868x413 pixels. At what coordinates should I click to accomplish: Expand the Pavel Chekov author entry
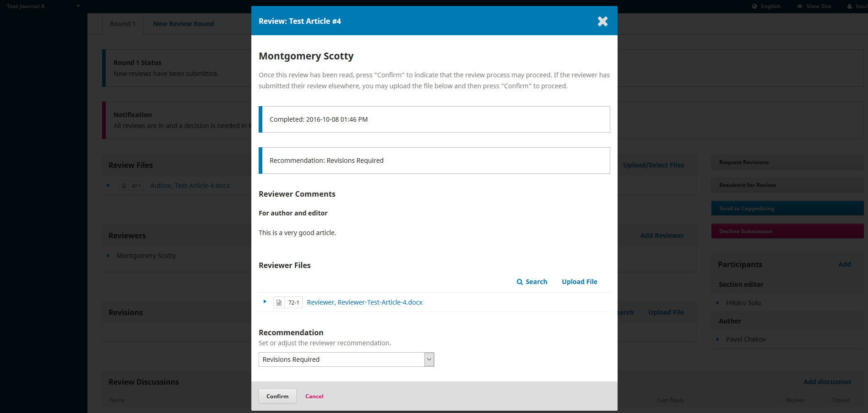717,339
